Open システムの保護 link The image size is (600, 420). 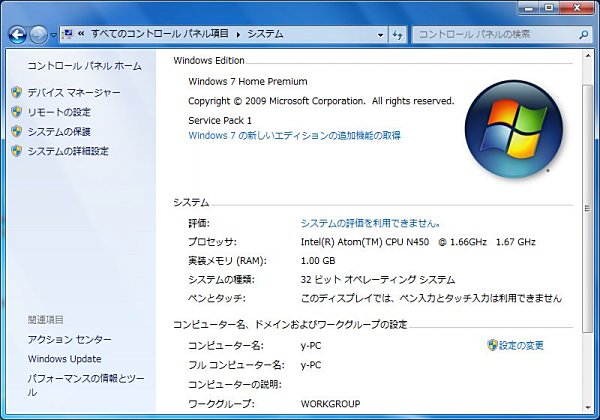[x=59, y=132]
